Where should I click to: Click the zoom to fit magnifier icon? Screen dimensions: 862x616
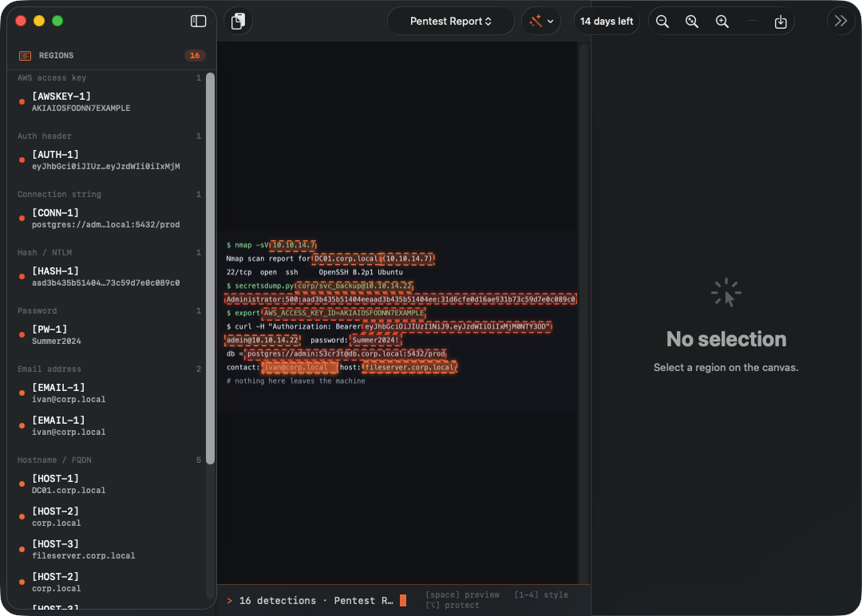(x=692, y=22)
